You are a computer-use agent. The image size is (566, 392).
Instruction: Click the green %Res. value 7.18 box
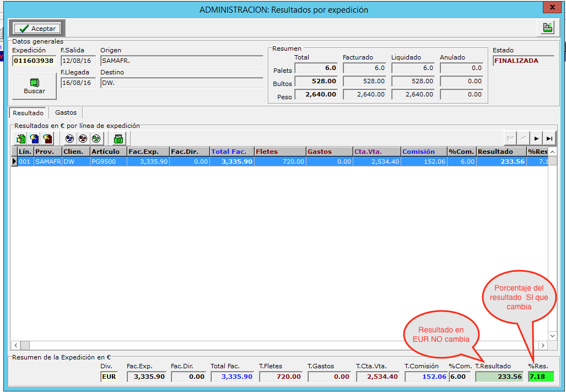click(541, 377)
